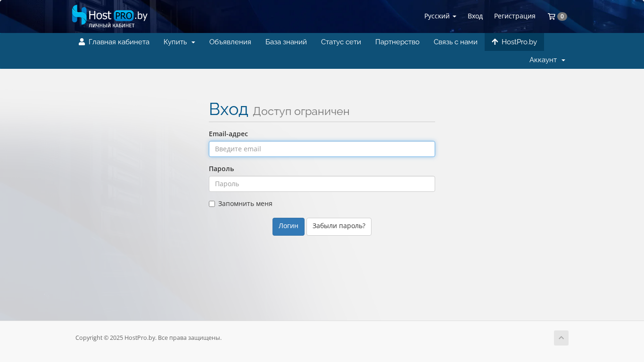
Task: Click the user icon beside Главная кабинета
Action: click(82, 42)
